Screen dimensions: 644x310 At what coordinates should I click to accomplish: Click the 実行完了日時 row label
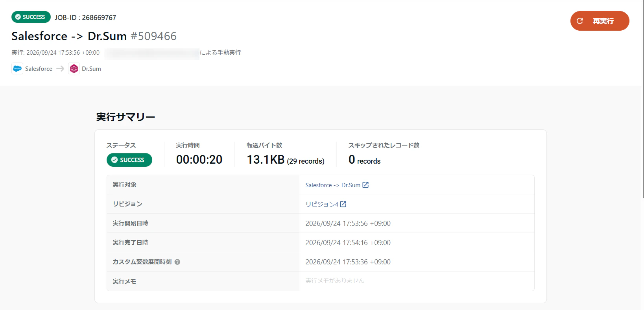(x=131, y=242)
